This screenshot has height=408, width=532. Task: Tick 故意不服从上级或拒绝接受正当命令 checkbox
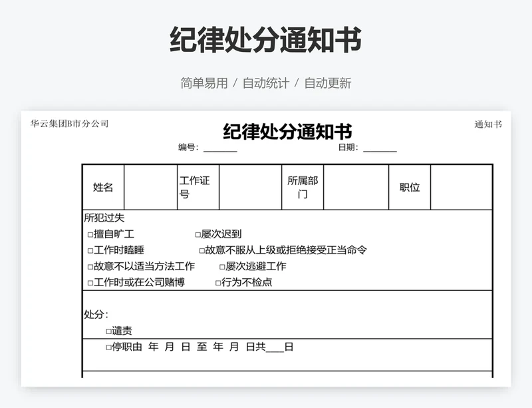point(202,251)
